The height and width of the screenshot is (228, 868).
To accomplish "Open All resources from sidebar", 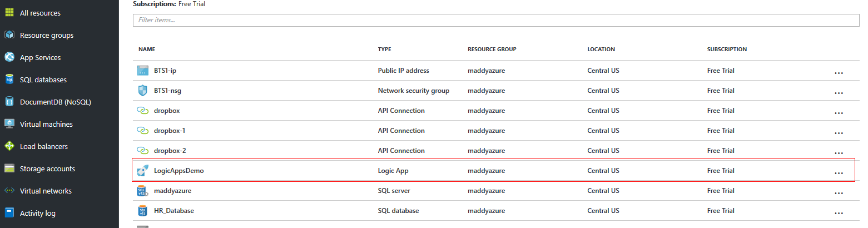I will (x=40, y=13).
